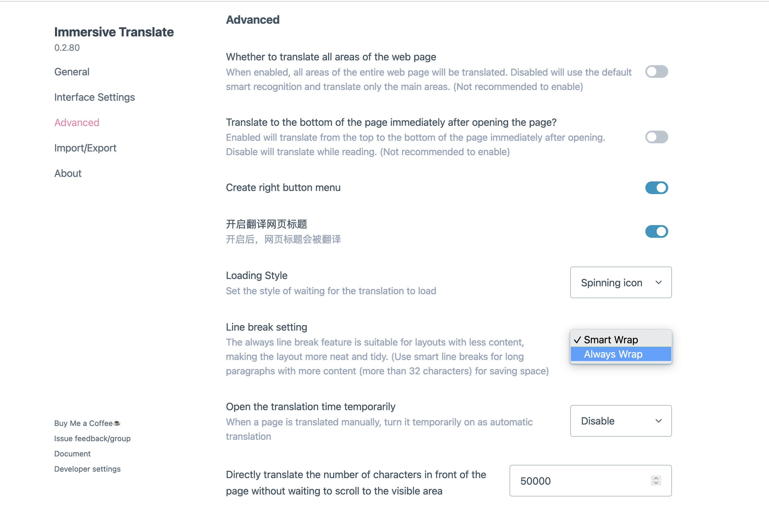Click the Immersive Translate heading
769x532 pixels.
tap(114, 32)
